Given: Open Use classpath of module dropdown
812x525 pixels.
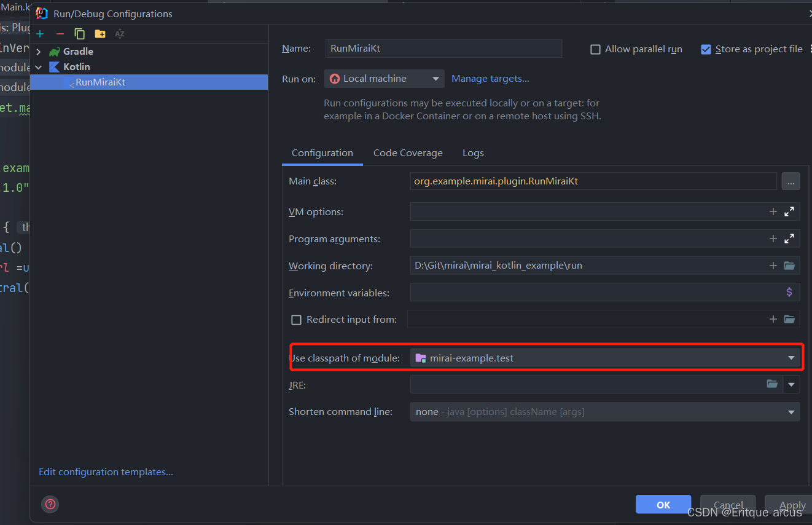Looking at the screenshot, I should pos(605,358).
